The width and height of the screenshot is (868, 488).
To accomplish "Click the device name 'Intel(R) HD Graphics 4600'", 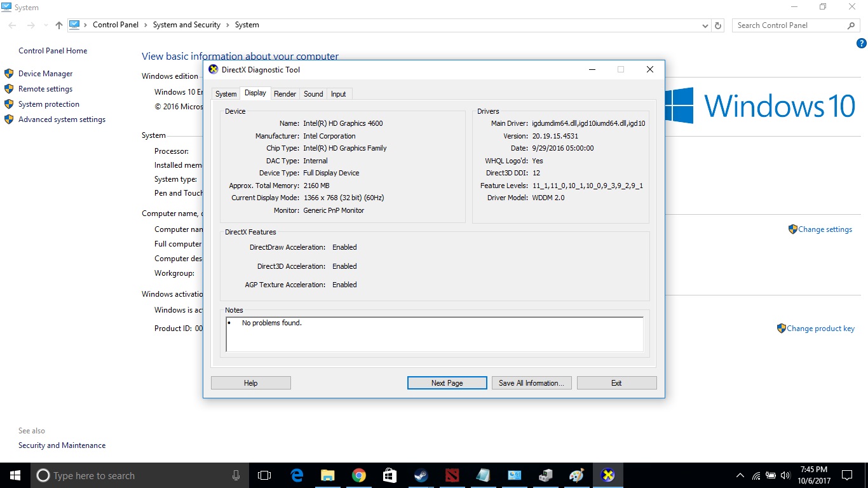I will [343, 123].
